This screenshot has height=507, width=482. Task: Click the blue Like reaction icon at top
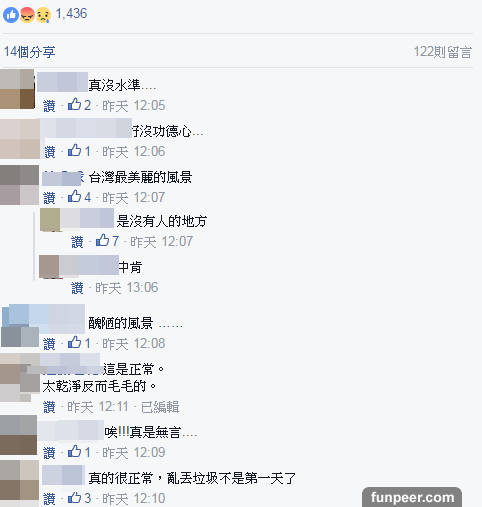(11, 15)
